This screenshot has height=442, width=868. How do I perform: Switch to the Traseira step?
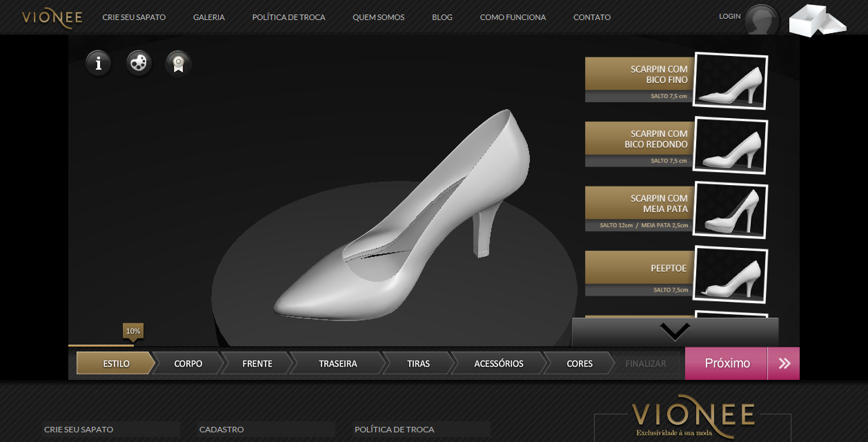[x=338, y=363]
